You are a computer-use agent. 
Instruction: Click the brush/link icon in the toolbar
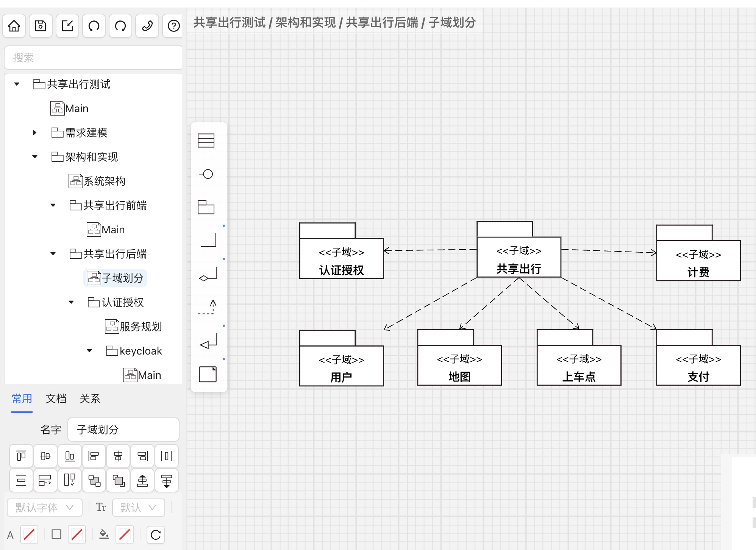(x=147, y=26)
